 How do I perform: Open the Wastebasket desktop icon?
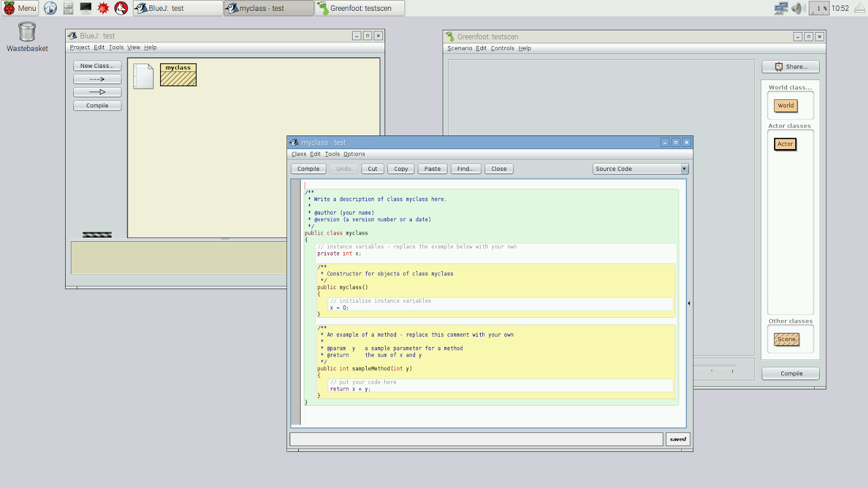(27, 36)
